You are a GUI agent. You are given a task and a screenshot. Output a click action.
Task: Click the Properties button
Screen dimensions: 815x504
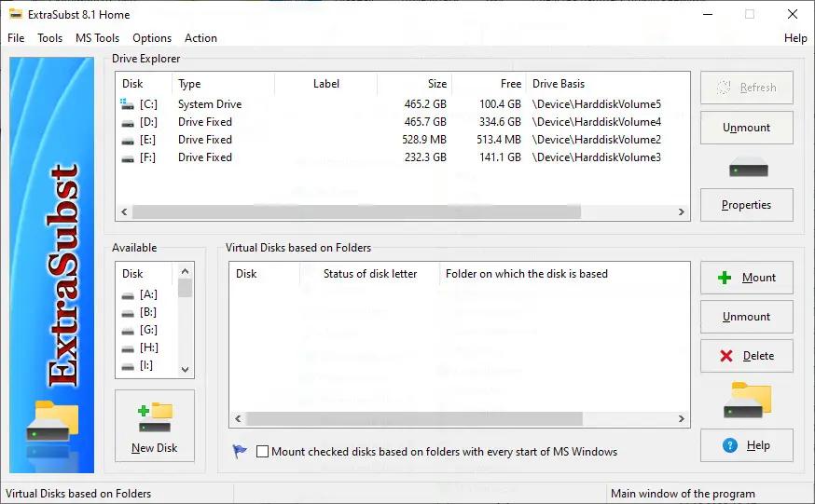point(746,205)
